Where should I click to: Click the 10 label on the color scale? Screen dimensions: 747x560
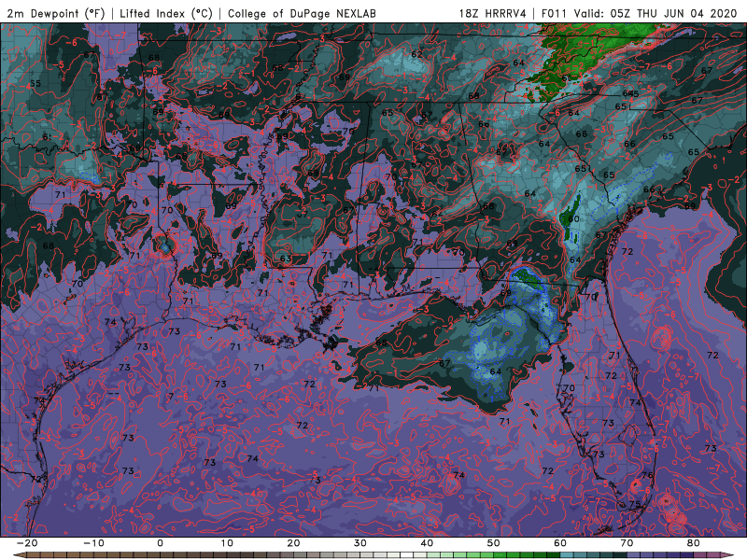[x=227, y=543]
